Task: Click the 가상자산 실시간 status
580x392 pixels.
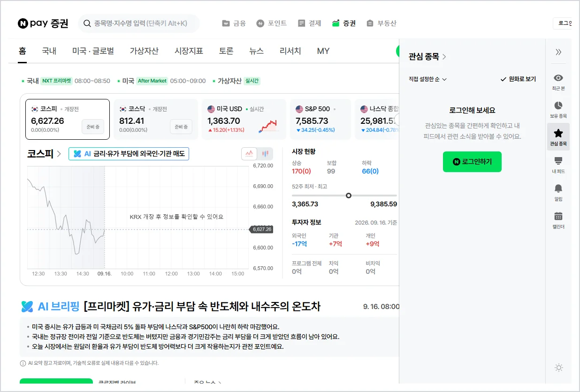Action: coord(236,81)
